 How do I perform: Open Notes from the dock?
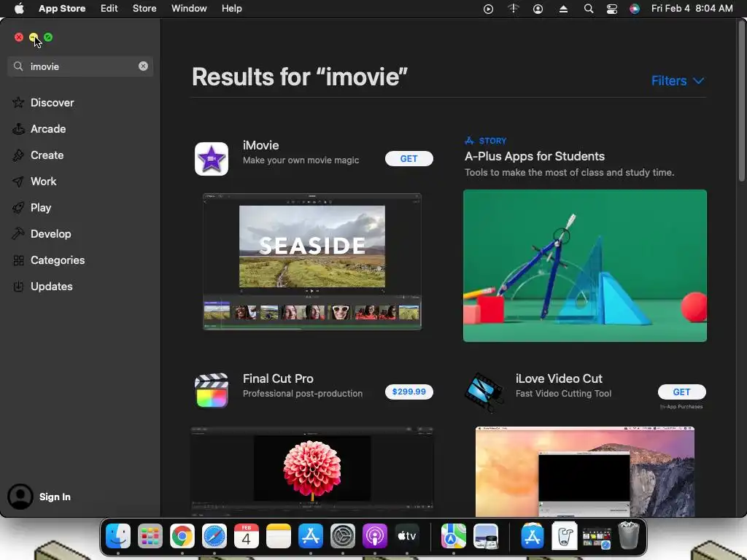[279, 536]
